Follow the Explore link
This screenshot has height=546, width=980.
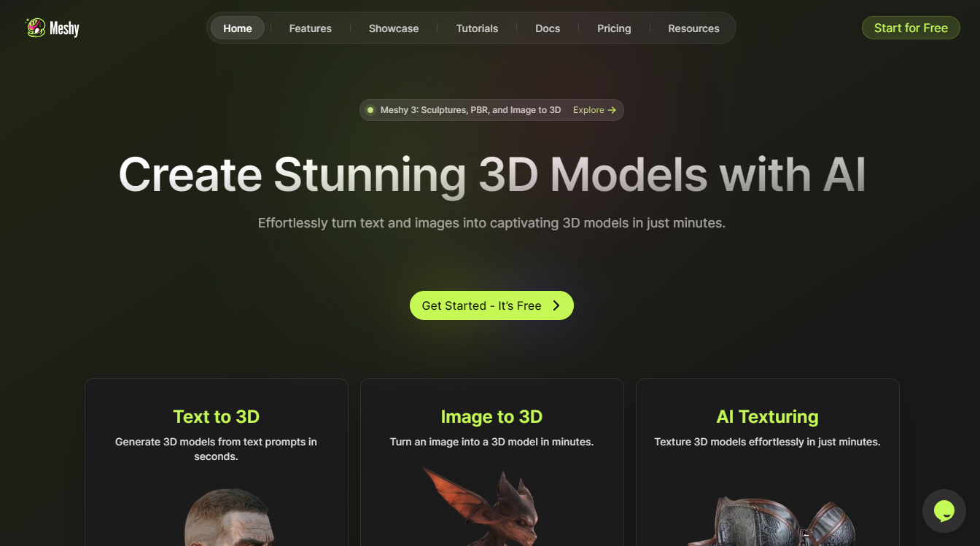pyautogui.click(x=588, y=110)
